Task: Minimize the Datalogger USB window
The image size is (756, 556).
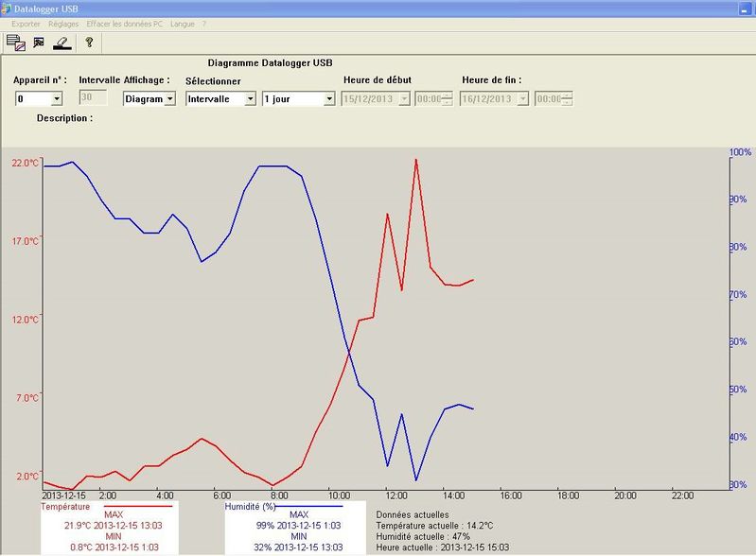Action: click(745, 9)
